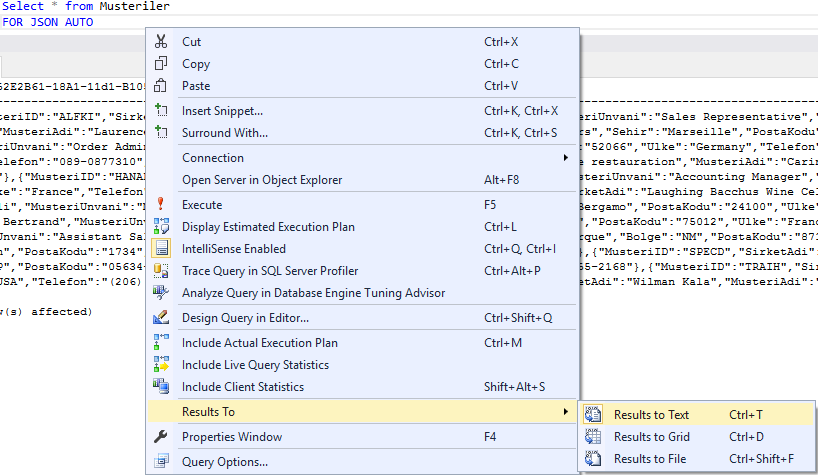
Task: Open Query Options dialog
Action: point(224,461)
